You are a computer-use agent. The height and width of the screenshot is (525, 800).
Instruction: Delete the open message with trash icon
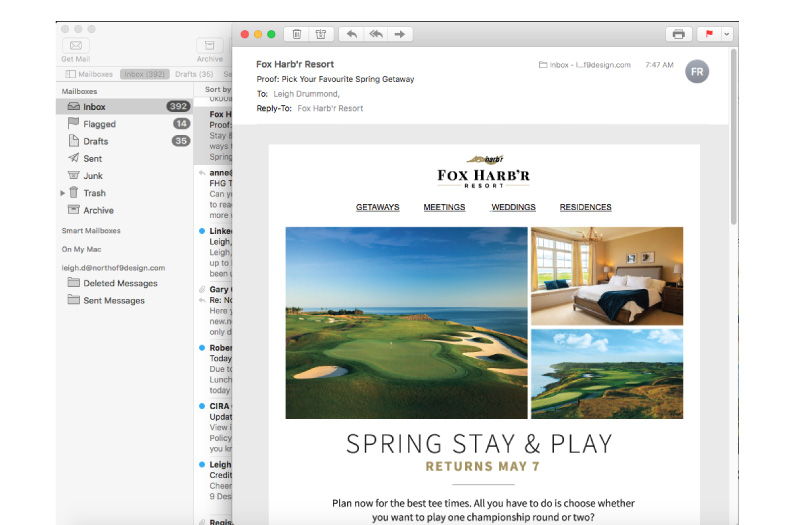[x=297, y=34]
